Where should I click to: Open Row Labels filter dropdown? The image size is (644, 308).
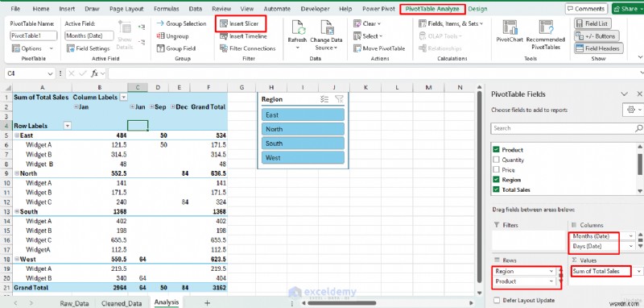coord(68,126)
